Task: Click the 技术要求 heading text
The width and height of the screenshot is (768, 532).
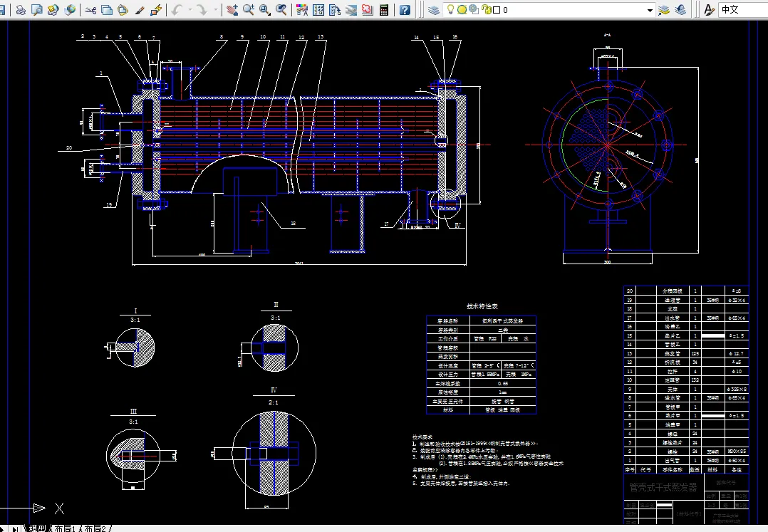Action: click(x=422, y=437)
